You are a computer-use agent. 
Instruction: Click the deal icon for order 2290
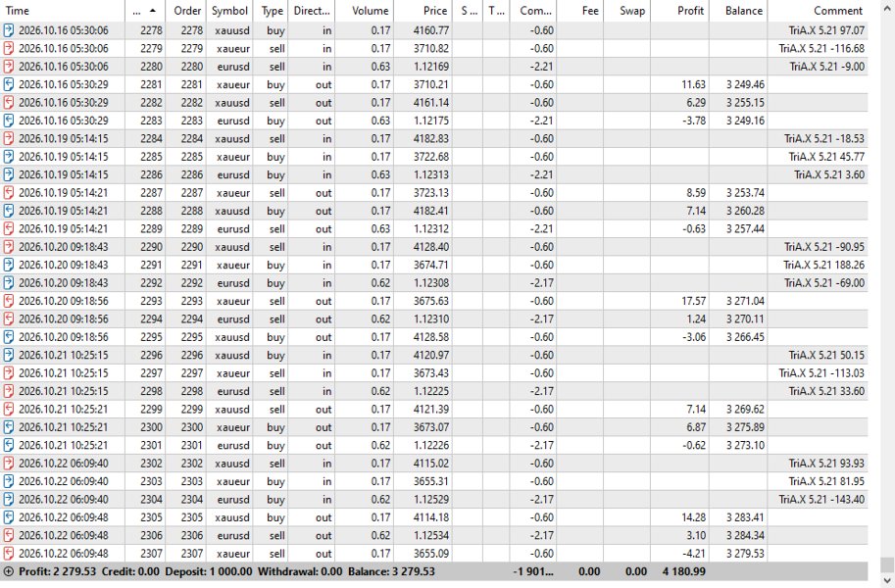(x=9, y=247)
